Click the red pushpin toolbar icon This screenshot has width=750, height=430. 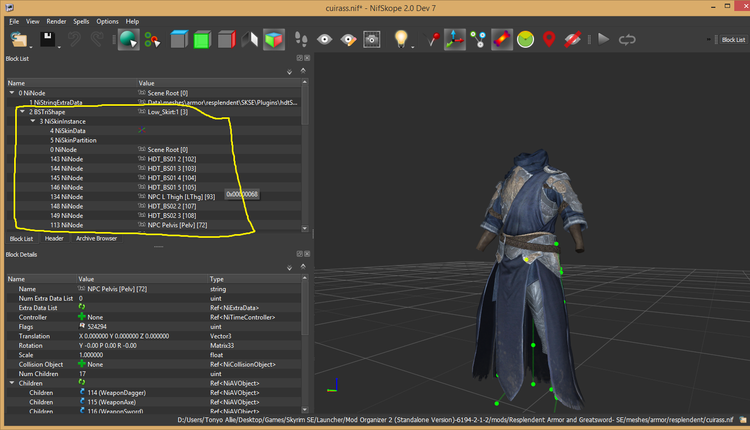433,39
